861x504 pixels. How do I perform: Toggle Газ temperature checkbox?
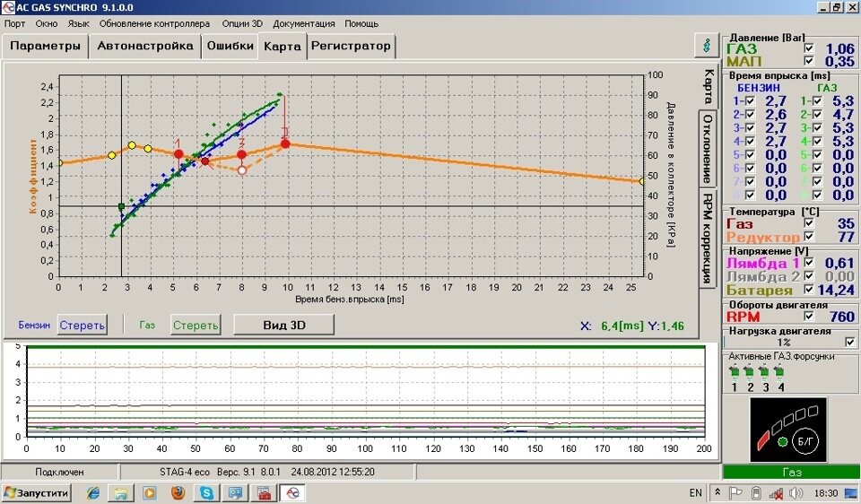tap(809, 223)
